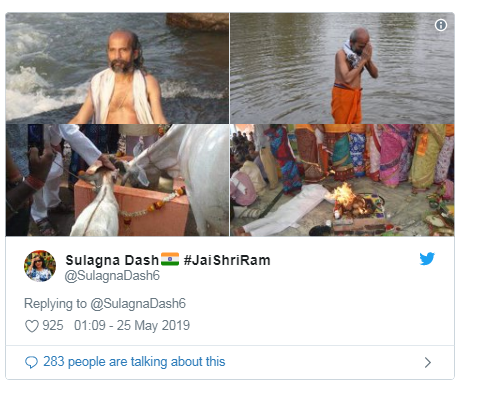Open @SulagnaDash6 in Replying to line
Viewport: 479px width, 393px height.
pos(138,304)
